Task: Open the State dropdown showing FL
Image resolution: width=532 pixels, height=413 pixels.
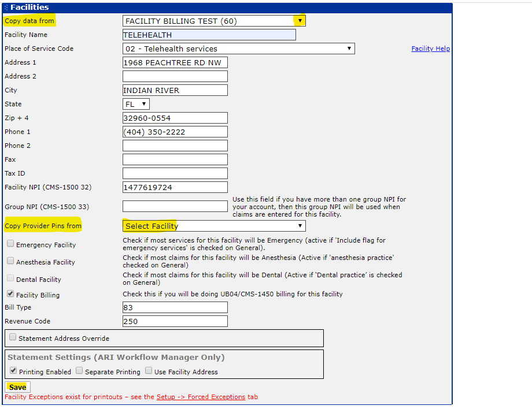Action: point(136,104)
